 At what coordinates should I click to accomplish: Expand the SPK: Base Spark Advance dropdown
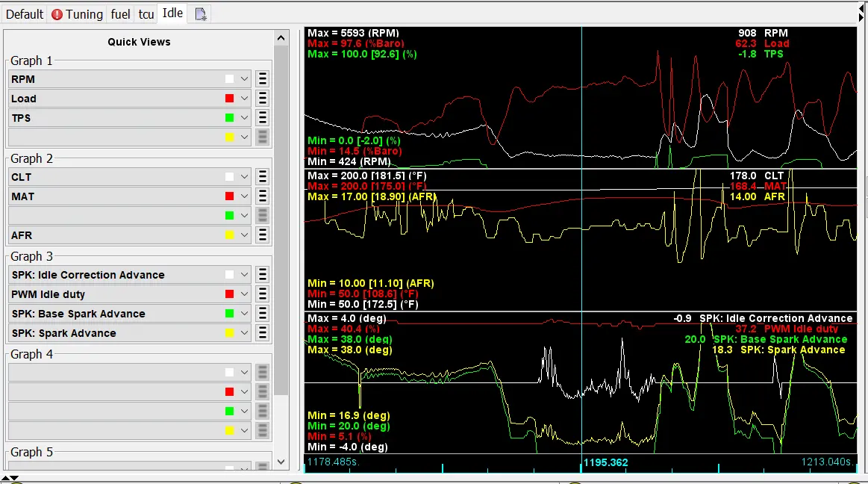coord(244,314)
